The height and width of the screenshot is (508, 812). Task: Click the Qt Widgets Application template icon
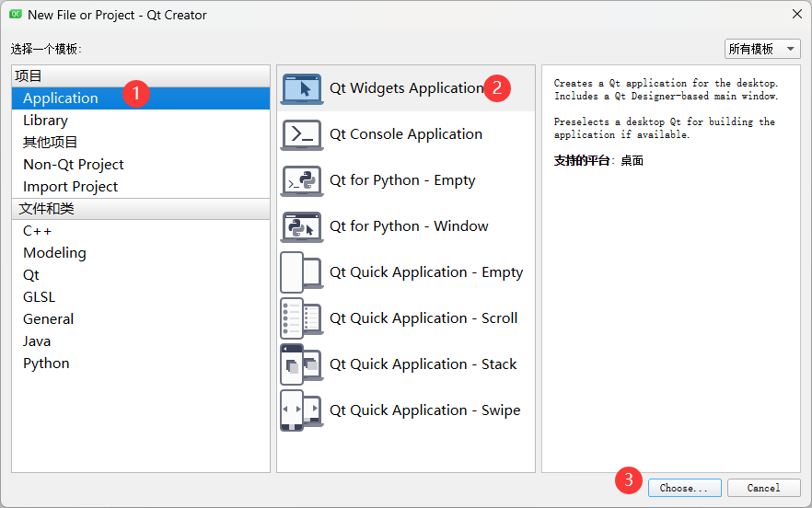coord(302,88)
